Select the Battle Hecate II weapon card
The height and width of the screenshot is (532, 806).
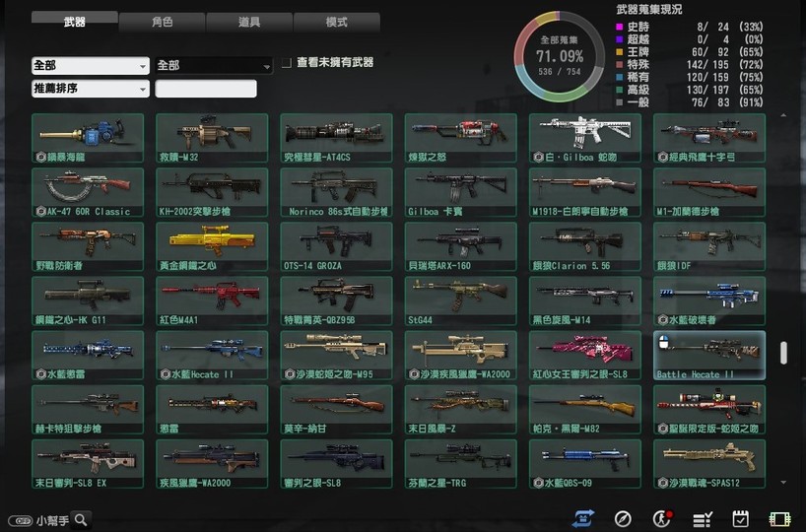tap(708, 355)
